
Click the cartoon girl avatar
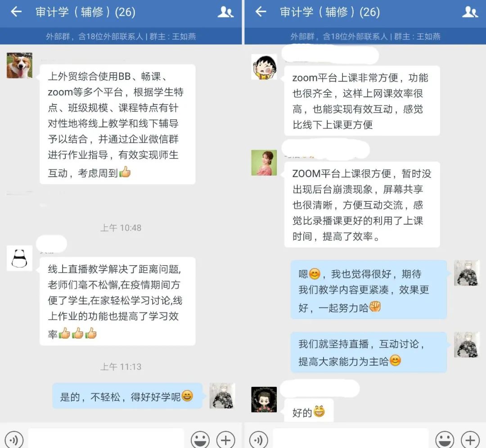(x=264, y=67)
